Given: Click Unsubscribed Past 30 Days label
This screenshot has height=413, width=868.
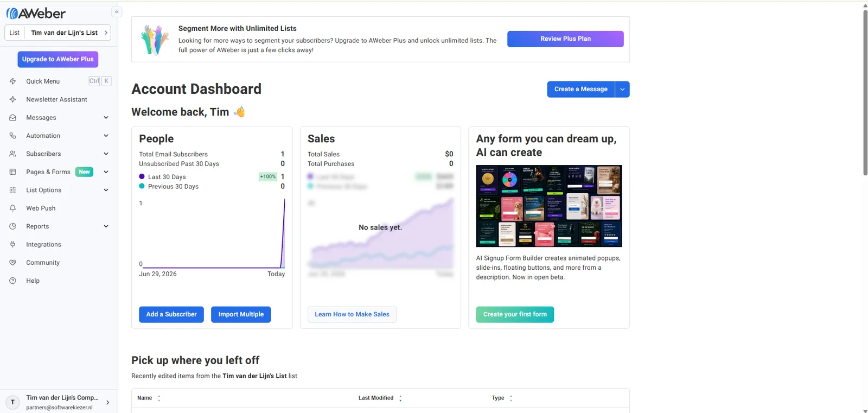Looking at the screenshot, I should 179,164.
